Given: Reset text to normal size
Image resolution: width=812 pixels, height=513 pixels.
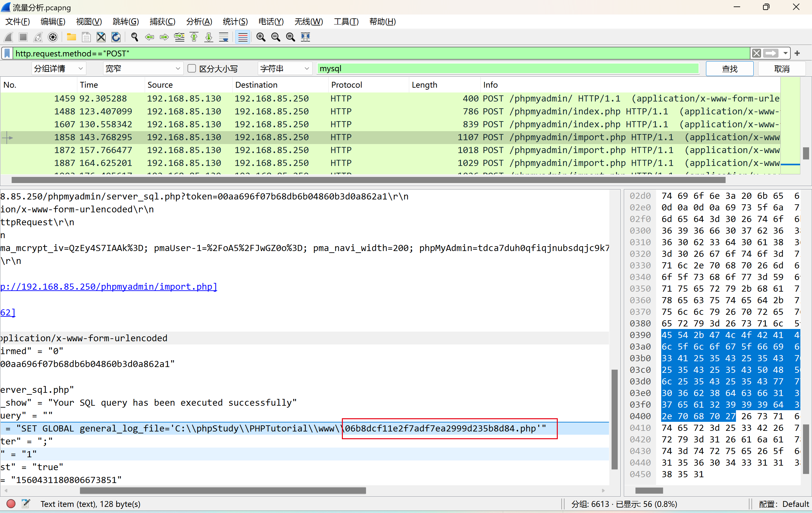Looking at the screenshot, I should pos(290,37).
